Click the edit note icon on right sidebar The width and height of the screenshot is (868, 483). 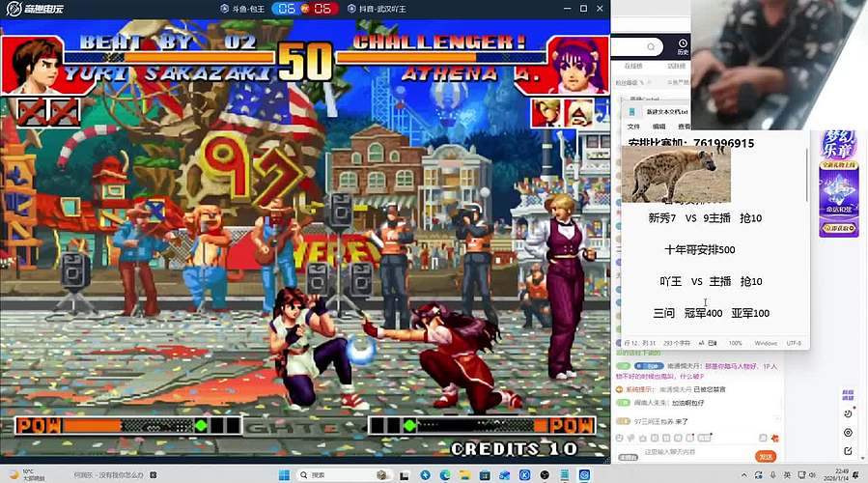pyautogui.click(x=848, y=450)
